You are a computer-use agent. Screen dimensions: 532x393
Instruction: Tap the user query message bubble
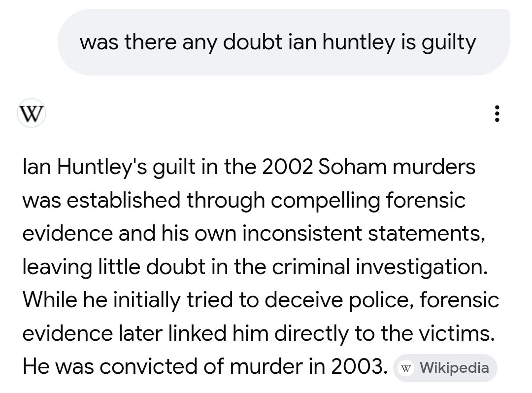(283, 43)
